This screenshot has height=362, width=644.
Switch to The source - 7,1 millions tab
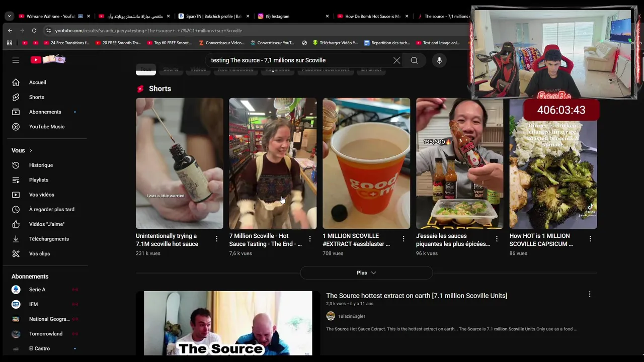pyautogui.click(x=443, y=16)
